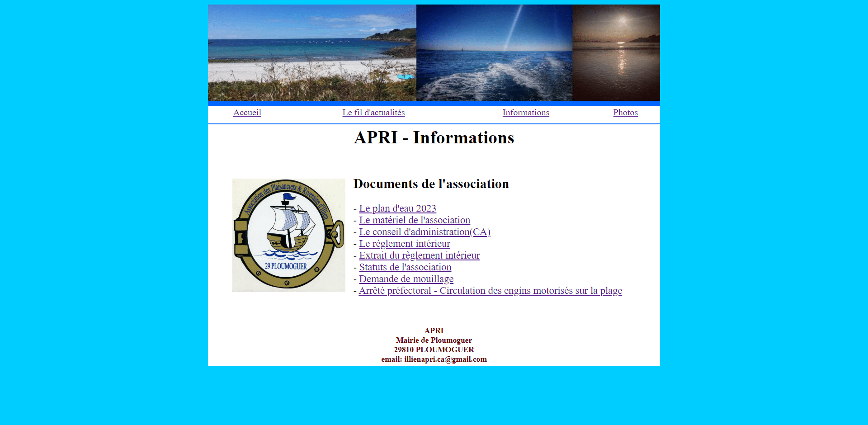Open Extrait du règlement intérieur

point(419,255)
